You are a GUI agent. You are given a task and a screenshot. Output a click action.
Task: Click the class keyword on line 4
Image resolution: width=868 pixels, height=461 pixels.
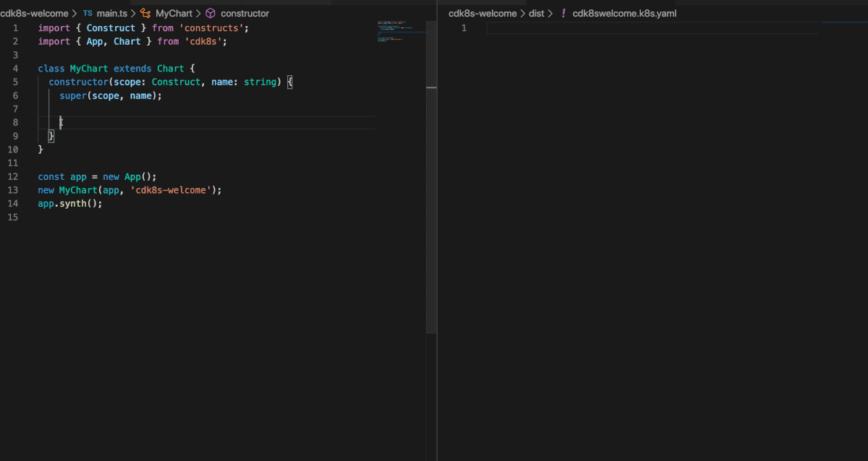(x=51, y=68)
